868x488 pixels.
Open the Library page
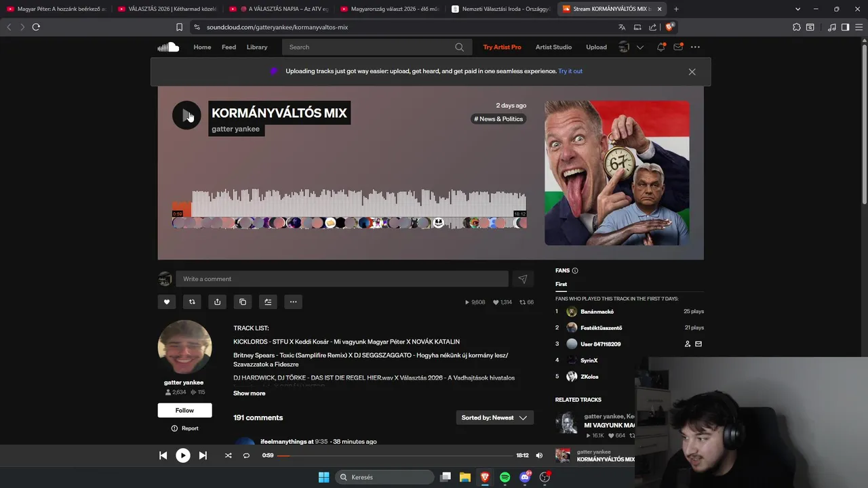pyautogui.click(x=257, y=47)
